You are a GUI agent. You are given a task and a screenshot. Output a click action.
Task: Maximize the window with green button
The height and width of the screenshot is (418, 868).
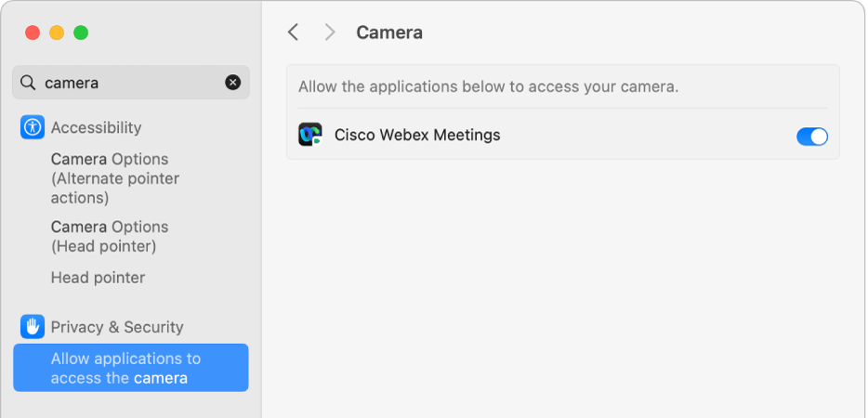click(81, 33)
